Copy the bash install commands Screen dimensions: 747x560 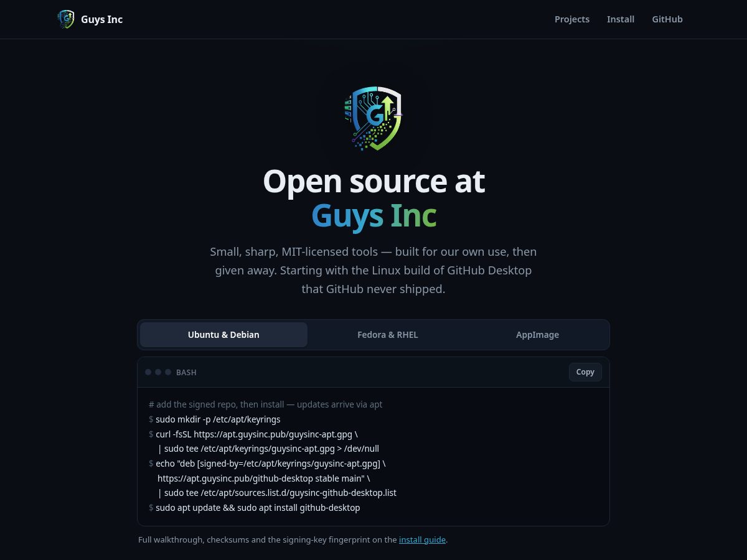tap(585, 372)
